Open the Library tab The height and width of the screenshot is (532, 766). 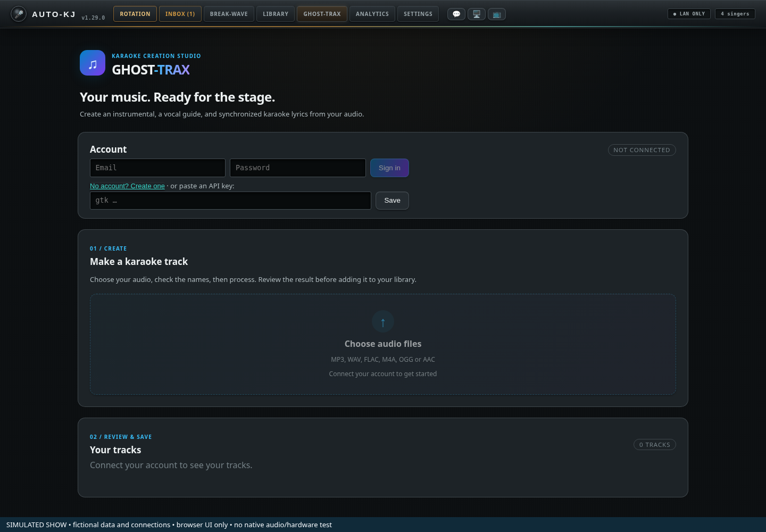pos(276,14)
